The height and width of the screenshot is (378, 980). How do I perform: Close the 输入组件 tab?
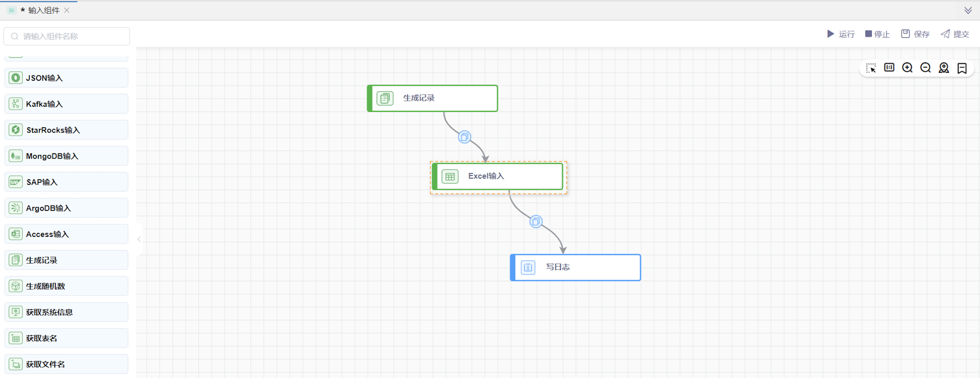[67, 10]
